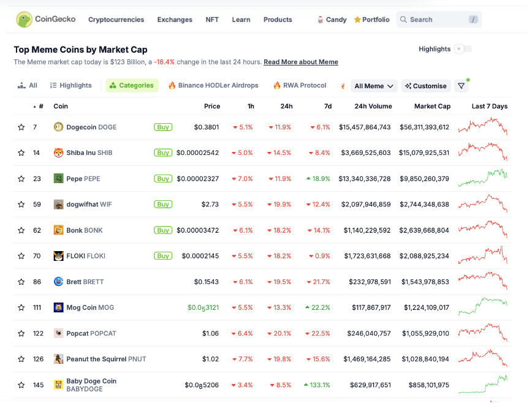532x403 pixels.
Task: Star Popcat as a favorite
Action: (x=21, y=333)
